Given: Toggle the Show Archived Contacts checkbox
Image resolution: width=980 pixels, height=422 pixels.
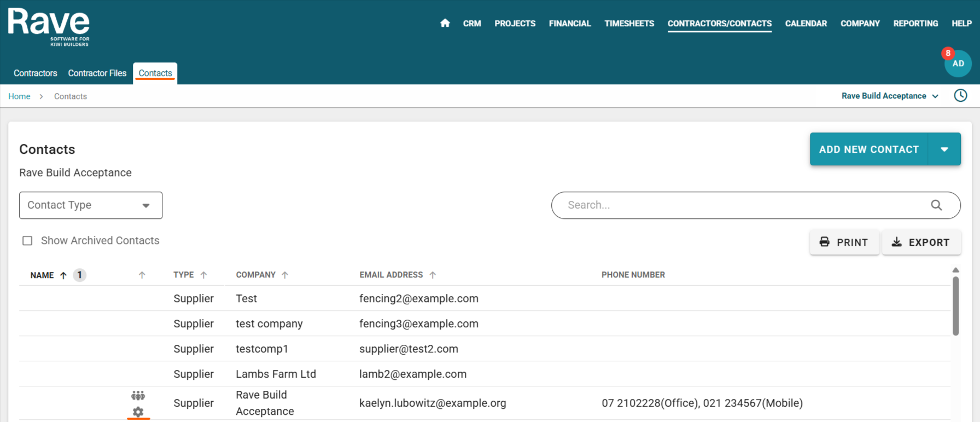Looking at the screenshot, I should point(27,241).
